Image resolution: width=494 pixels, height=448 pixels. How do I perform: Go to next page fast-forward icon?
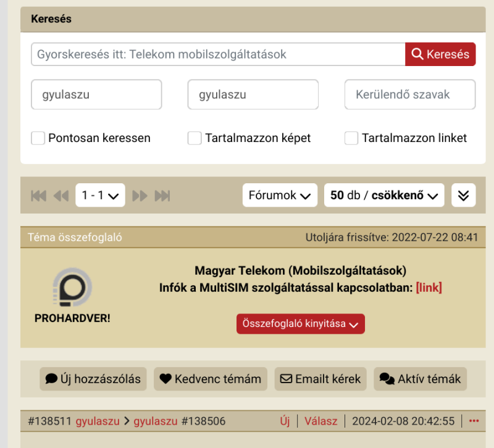[140, 196]
